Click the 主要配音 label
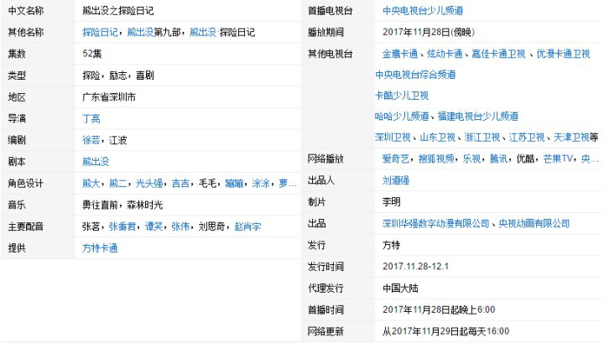Screen dimensions: 604x364 [25, 226]
